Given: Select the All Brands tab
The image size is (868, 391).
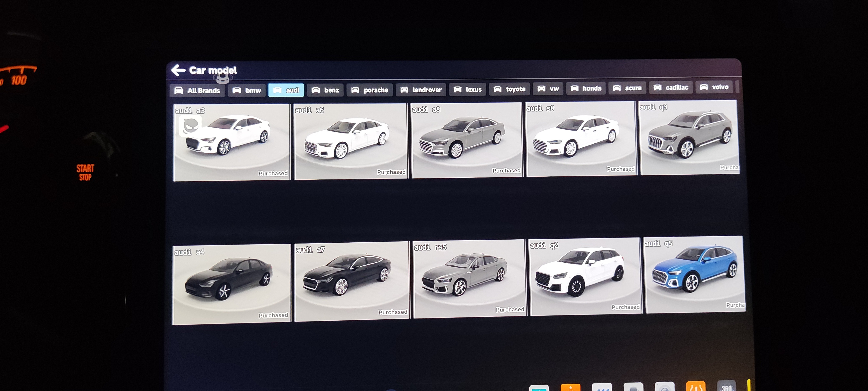Looking at the screenshot, I should (x=197, y=90).
